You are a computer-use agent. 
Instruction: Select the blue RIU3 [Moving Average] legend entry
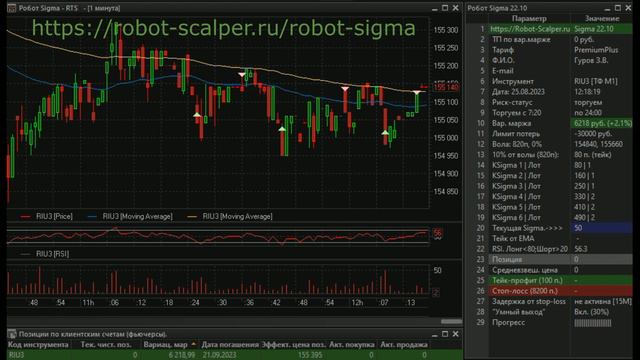pos(130,216)
